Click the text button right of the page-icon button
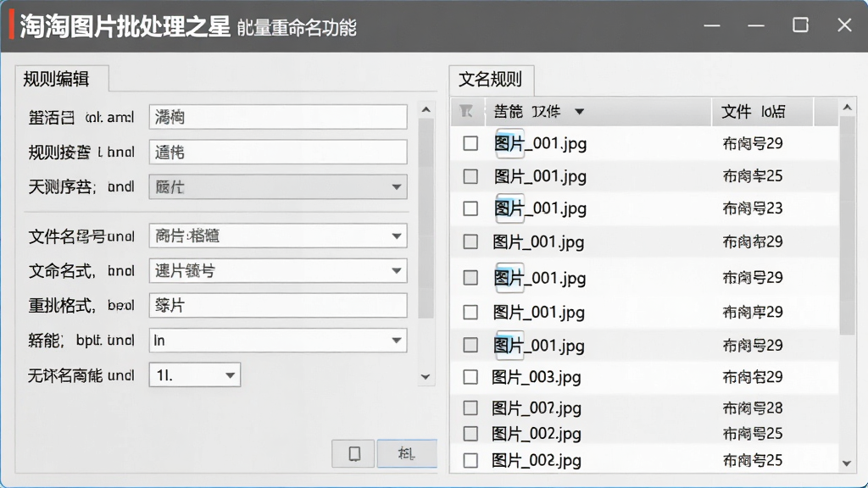 click(x=407, y=454)
